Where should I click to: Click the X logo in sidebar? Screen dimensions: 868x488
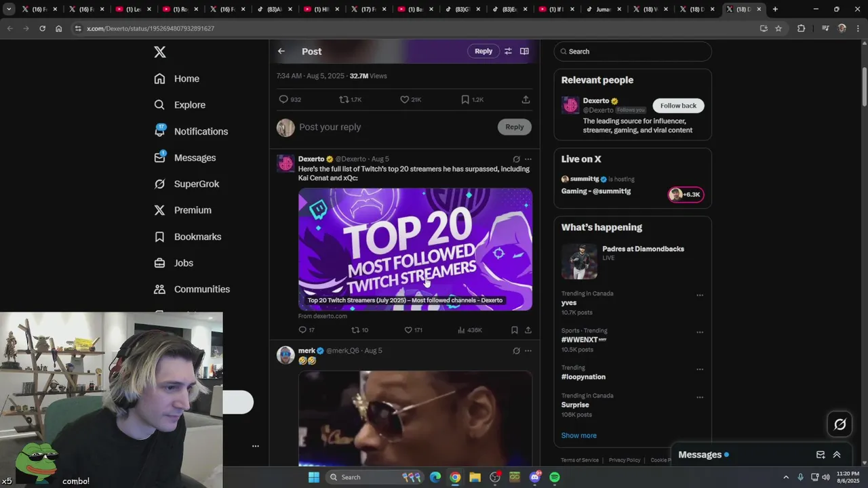pyautogui.click(x=160, y=52)
